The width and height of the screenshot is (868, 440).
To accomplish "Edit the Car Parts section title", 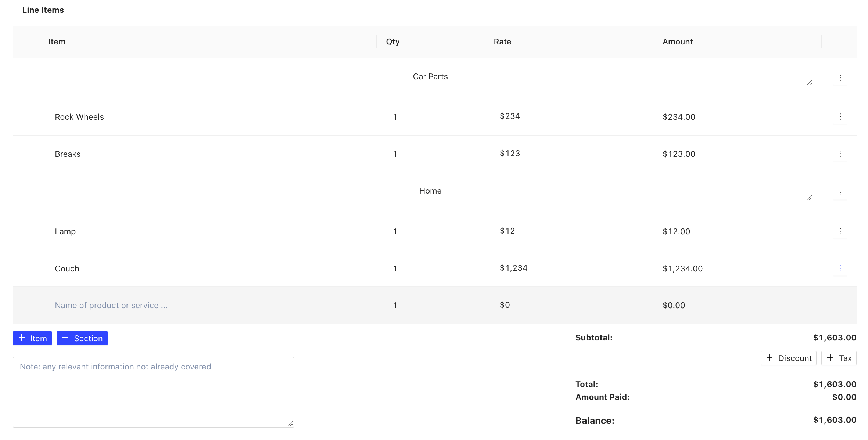I will pyautogui.click(x=430, y=77).
